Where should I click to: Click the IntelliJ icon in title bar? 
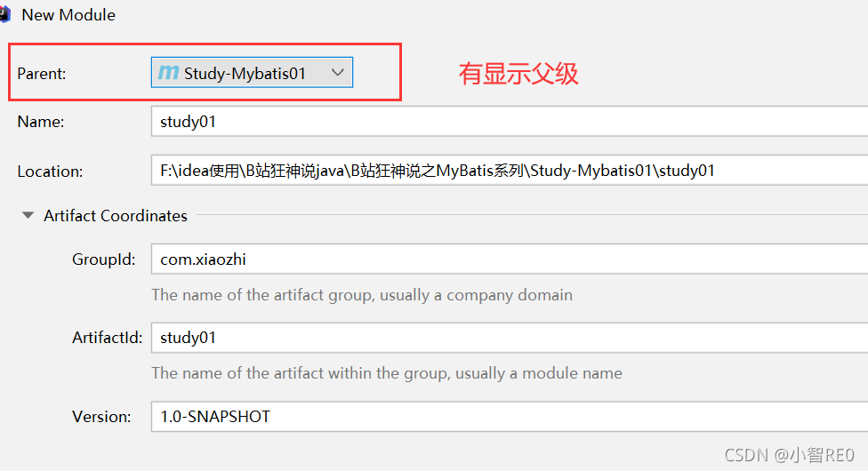click(x=4, y=15)
